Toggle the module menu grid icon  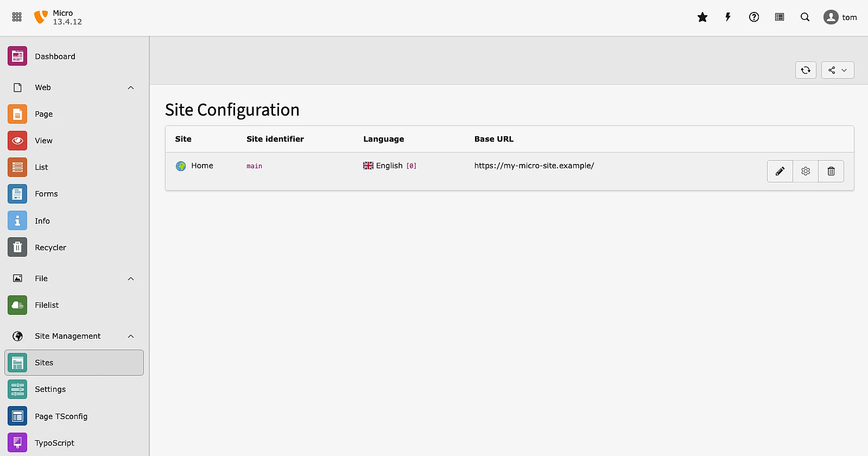[x=17, y=17]
